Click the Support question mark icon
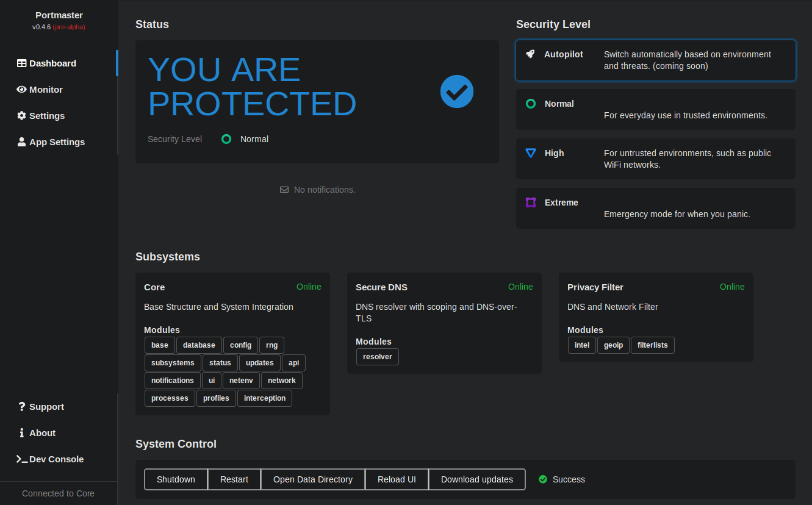Image resolution: width=812 pixels, height=505 pixels. [x=22, y=407]
